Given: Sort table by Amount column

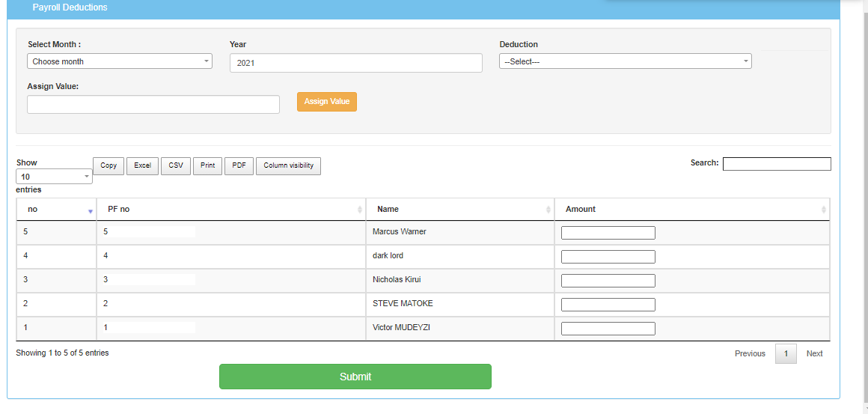Looking at the screenshot, I should point(691,210).
